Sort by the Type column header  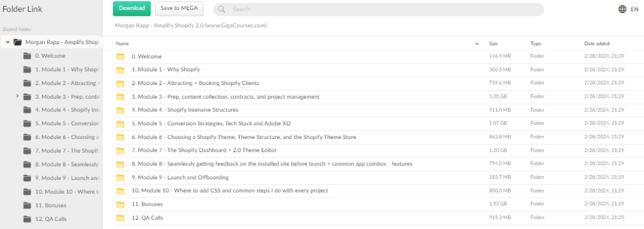click(x=536, y=43)
